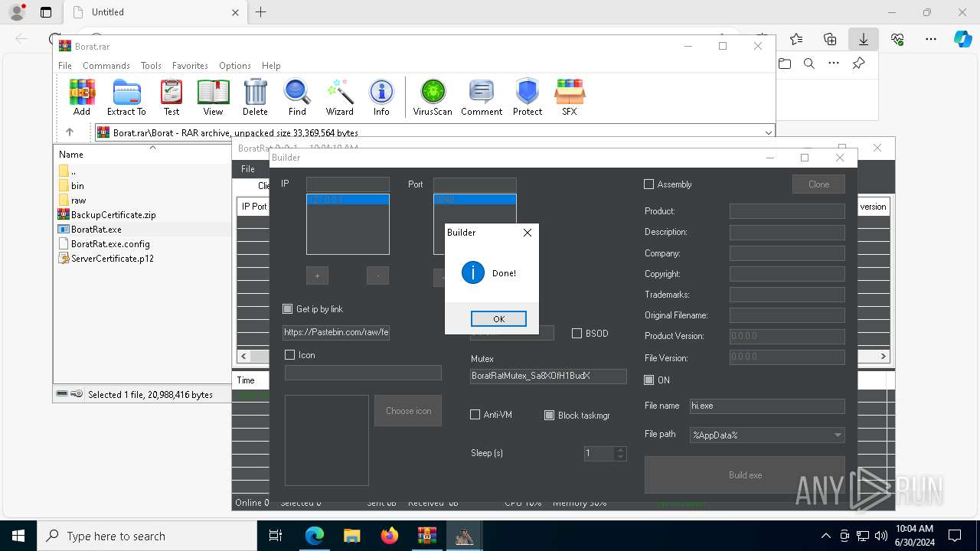Screen dimensions: 980x551
Task: Open the File path dropdown
Action: (x=838, y=435)
